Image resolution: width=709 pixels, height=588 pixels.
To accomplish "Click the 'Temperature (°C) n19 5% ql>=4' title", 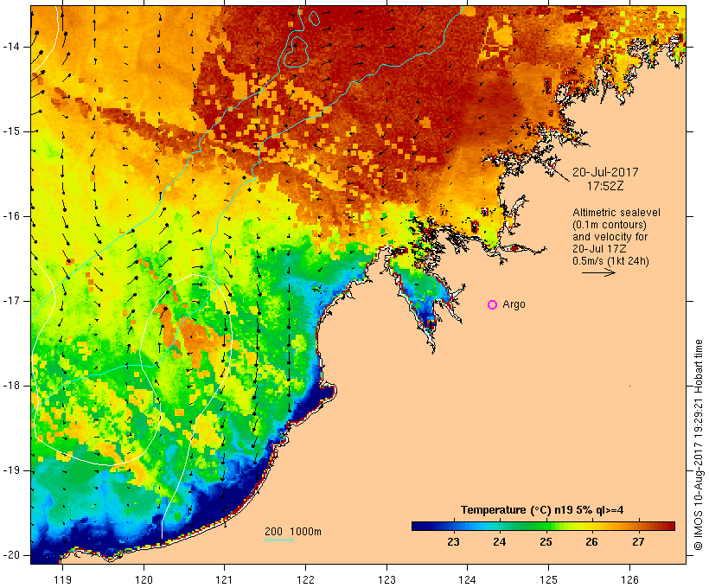I will click(x=542, y=510).
